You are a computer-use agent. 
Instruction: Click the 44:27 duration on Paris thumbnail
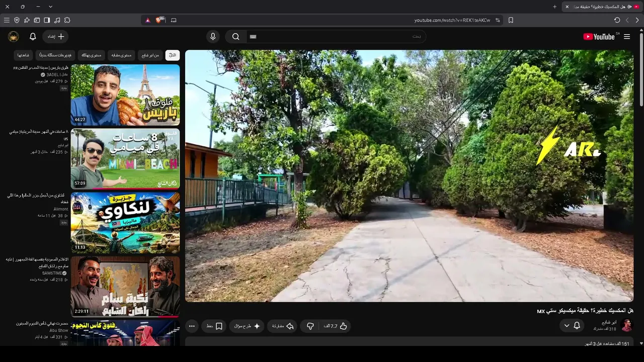click(x=79, y=120)
